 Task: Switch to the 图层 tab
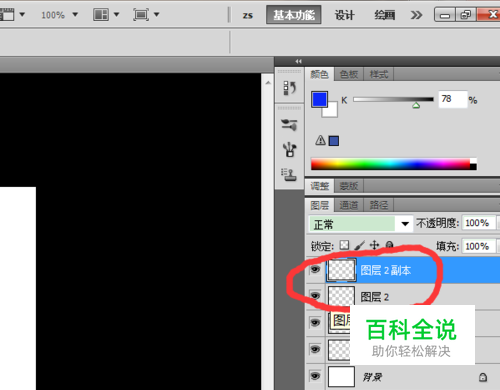319,205
